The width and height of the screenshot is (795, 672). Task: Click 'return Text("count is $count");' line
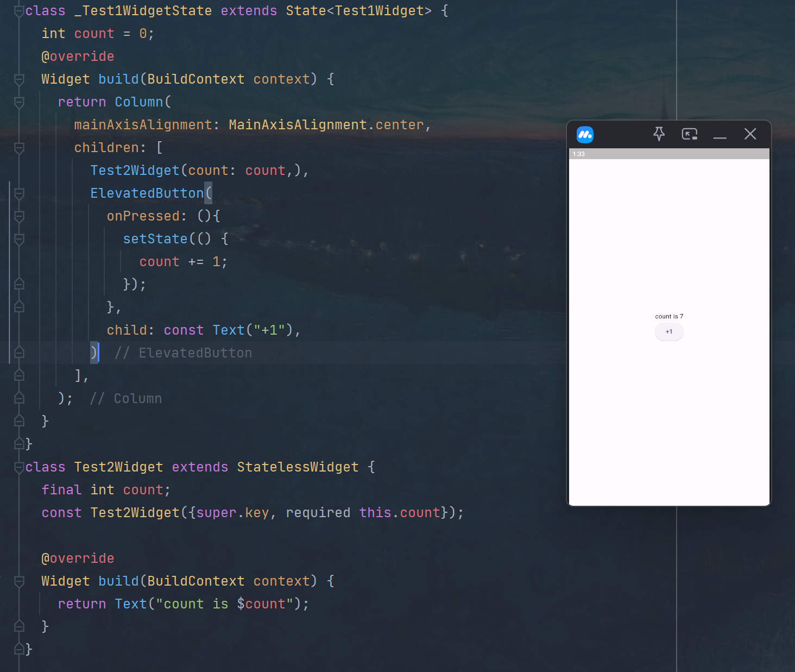click(x=184, y=604)
